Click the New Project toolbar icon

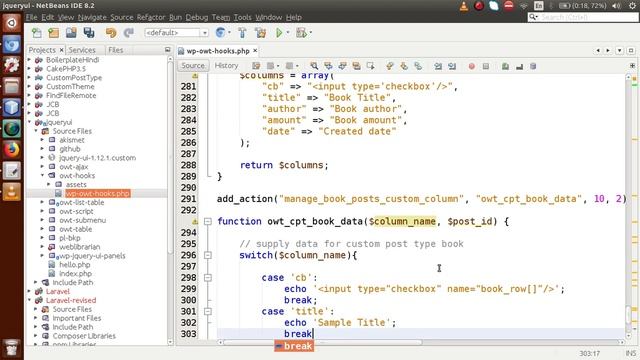53,33
